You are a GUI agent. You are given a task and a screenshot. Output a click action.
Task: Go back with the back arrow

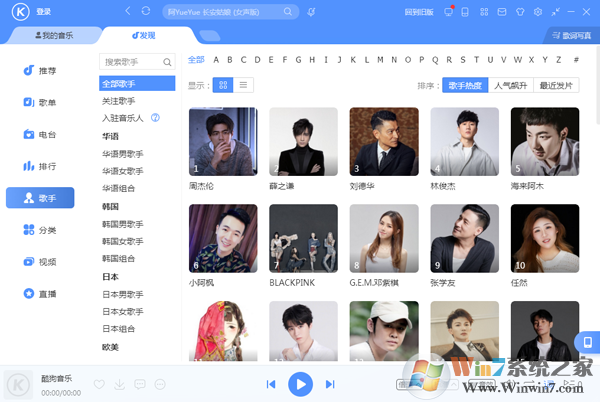[128, 11]
